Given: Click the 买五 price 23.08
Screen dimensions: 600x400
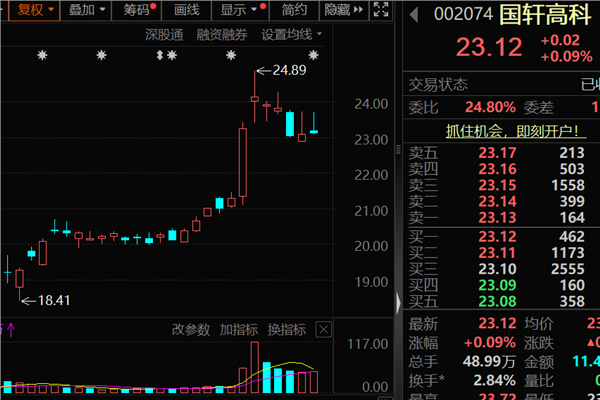Looking at the screenshot, I should pyautogui.click(x=497, y=302).
